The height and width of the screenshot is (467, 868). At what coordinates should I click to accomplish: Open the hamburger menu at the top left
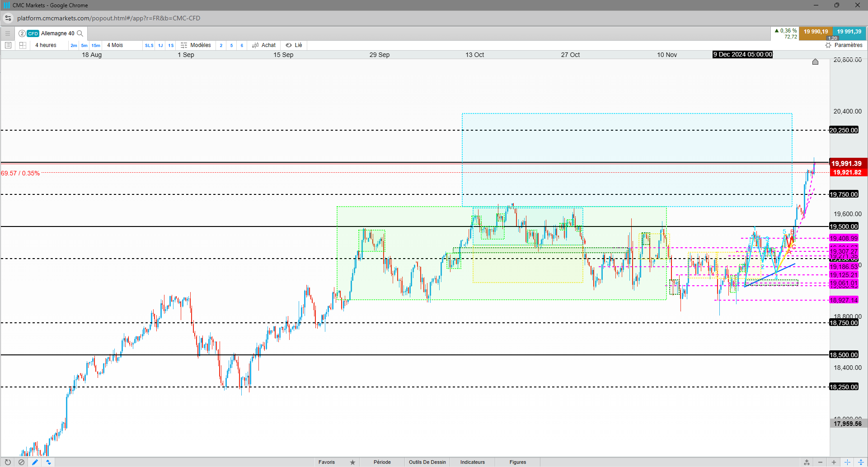click(8, 33)
